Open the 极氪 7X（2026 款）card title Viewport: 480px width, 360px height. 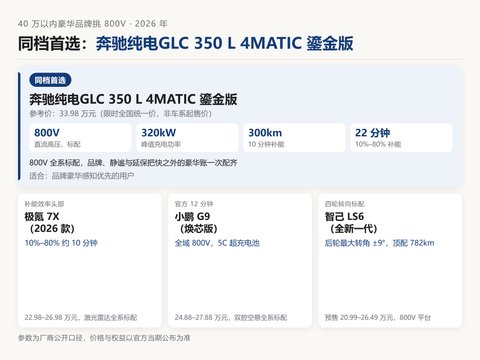pos(50,223)
